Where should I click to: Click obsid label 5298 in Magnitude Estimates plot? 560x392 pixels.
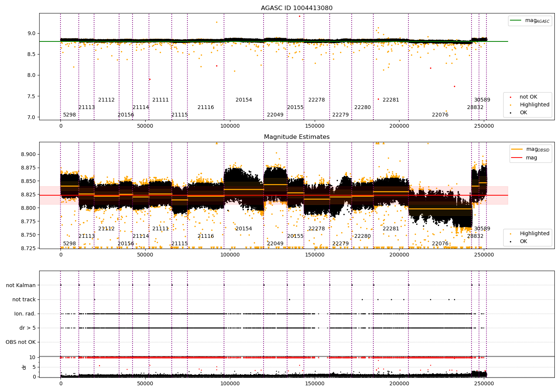tap(69, 244)
